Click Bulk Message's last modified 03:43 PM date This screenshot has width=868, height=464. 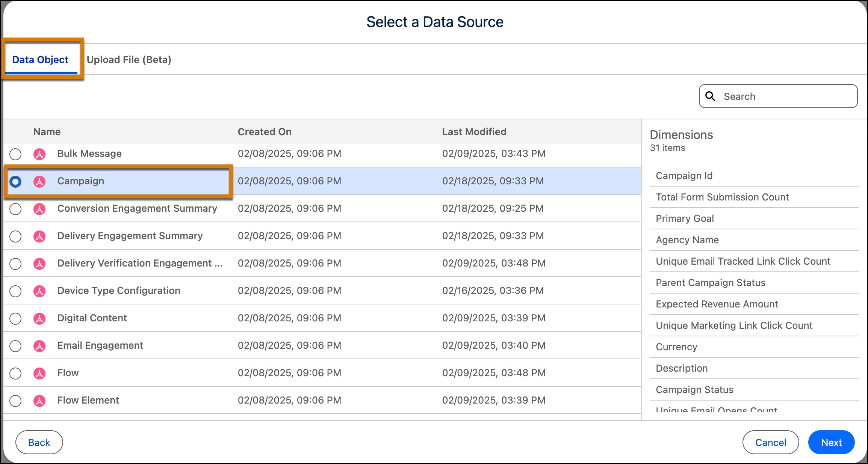point(494,154)
